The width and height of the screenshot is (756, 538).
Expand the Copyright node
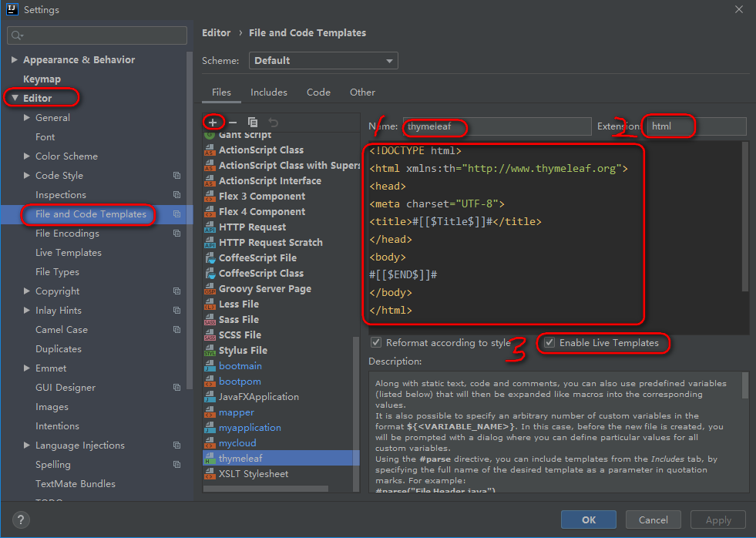click(x=27, y=291)
